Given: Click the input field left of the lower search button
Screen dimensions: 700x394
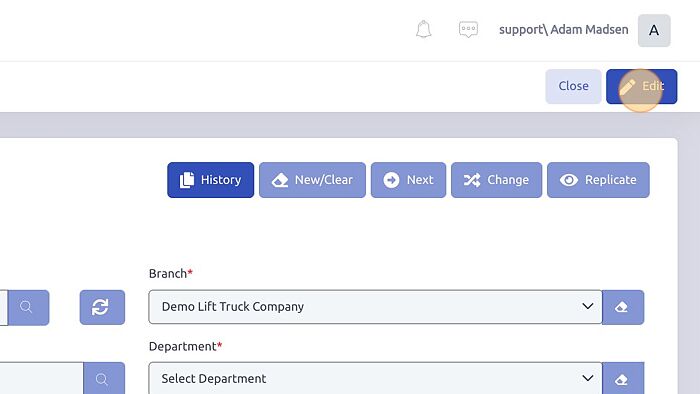Looking at the screenshot, I should [42, 379].
